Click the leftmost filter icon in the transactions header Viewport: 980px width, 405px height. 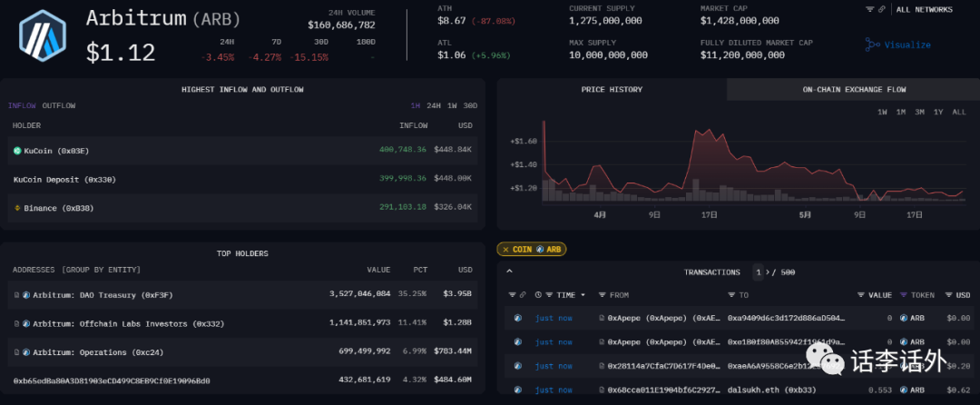coord(513,294)
